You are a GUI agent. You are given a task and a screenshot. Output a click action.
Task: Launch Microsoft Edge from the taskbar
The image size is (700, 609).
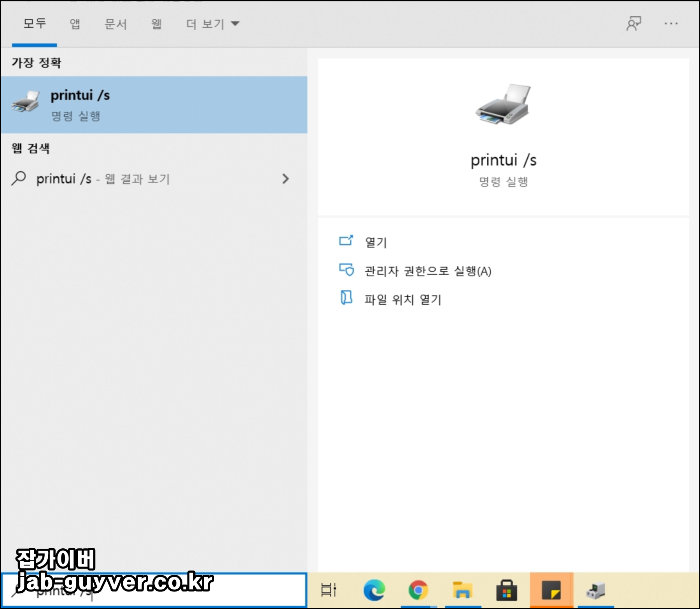[374, 590]
